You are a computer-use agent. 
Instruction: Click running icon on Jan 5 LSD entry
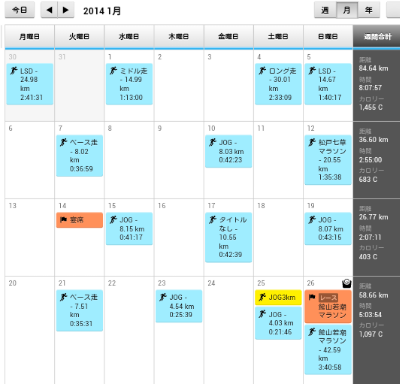tap(312, 71)
